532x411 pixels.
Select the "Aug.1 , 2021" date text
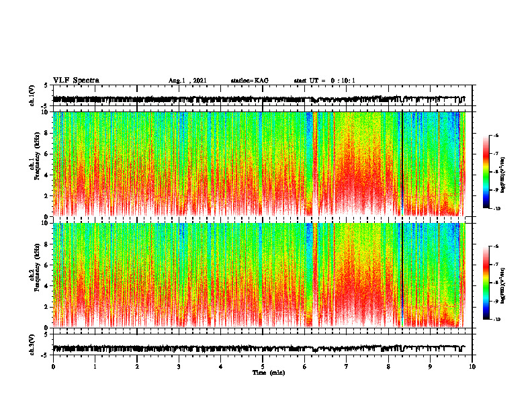tap(187, 81)
